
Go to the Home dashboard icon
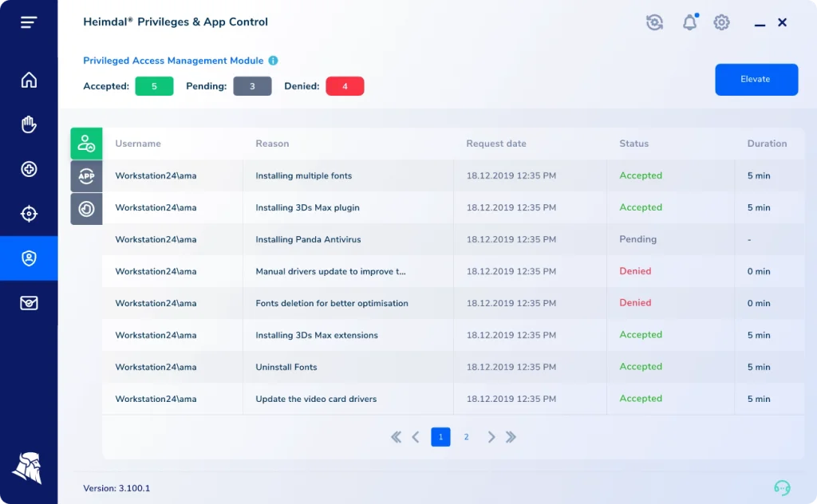coord(29,80)
